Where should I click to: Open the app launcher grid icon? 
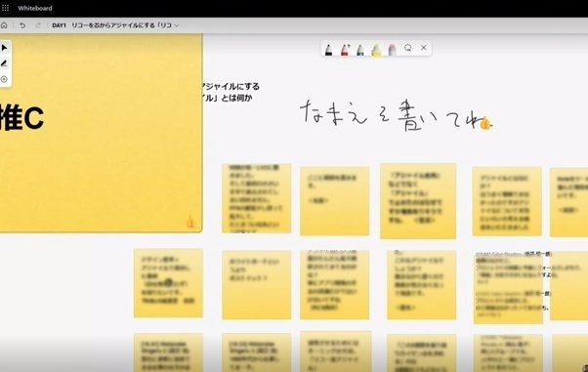(5, 8)
